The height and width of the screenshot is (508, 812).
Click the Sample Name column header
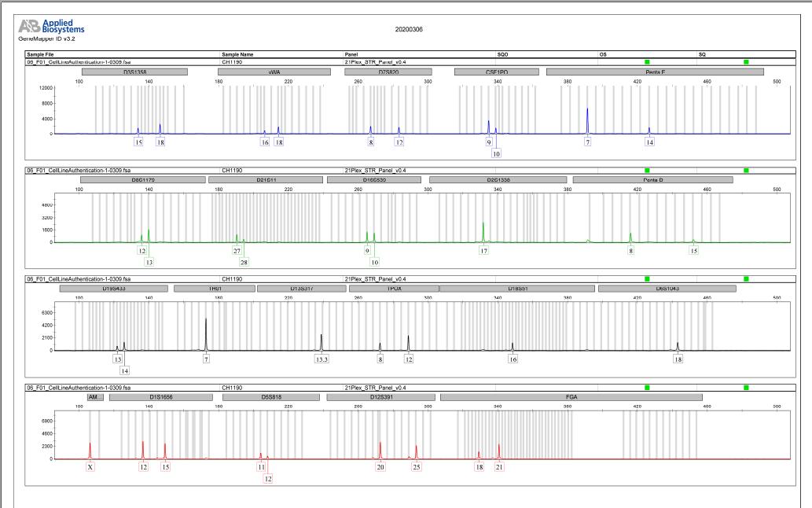[237, 54]
